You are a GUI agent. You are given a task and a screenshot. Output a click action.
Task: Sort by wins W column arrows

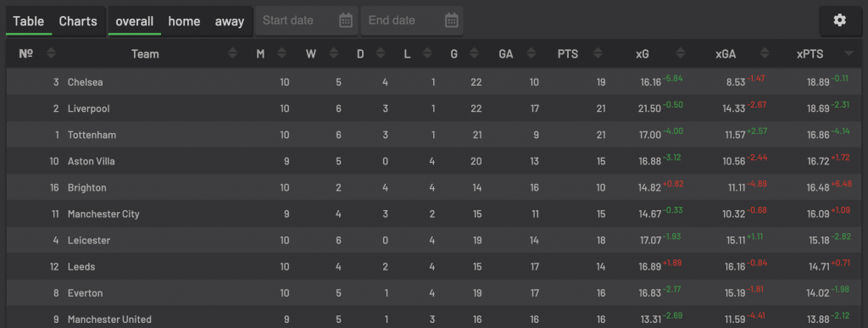pyautogui.click(x=333, y=53)
